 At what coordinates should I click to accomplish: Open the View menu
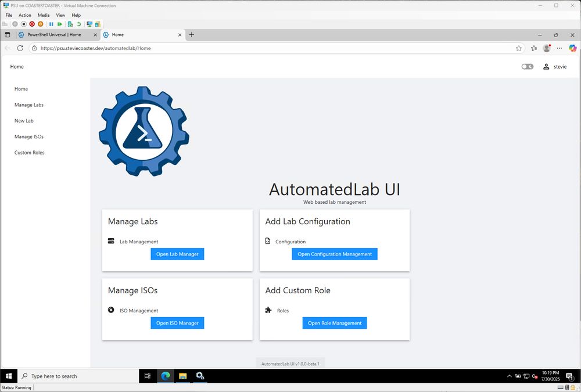60,15
